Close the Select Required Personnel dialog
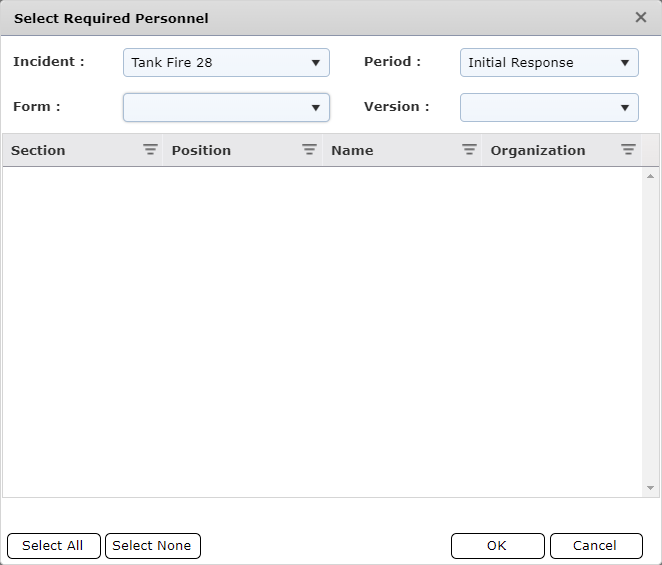Screen dimensions: 662x565 click(640, 17)
